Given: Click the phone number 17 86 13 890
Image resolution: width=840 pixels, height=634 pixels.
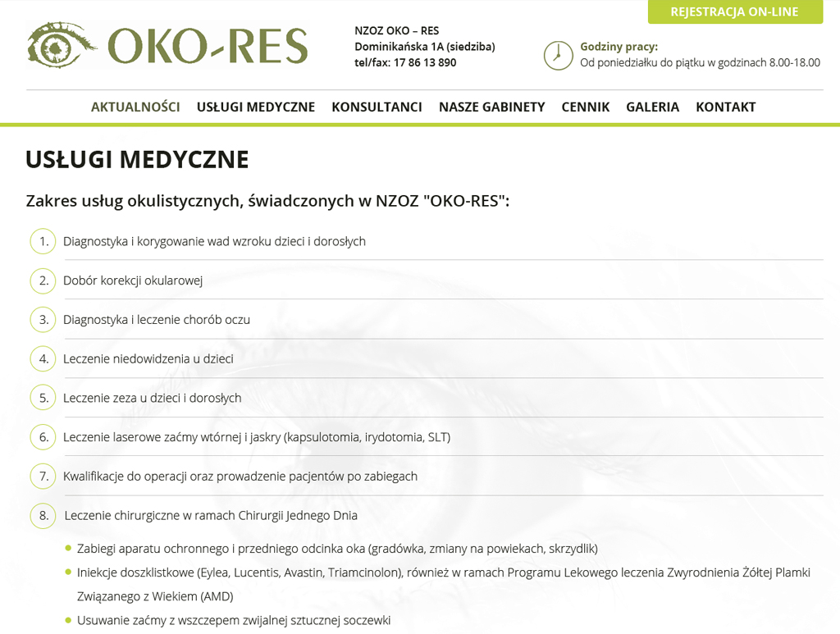Looking at the screenshot, I should tap(424, 62).
